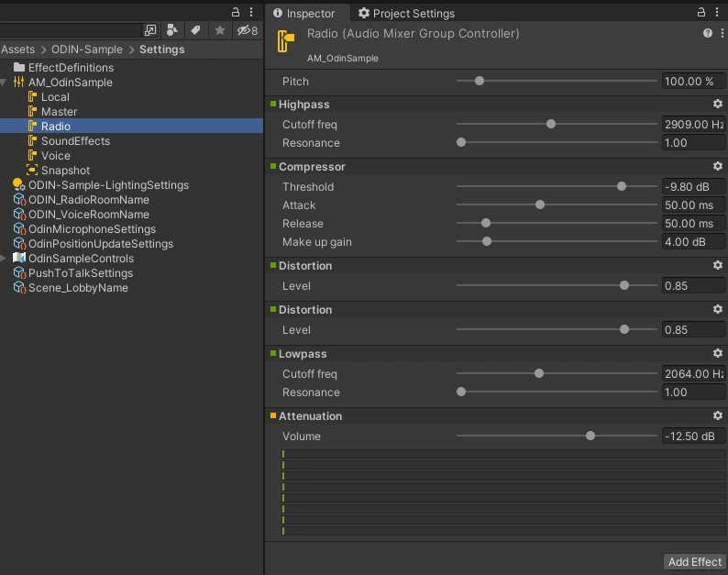Select the PushToTalkSettings asset
728x575 pixels.
131,273
